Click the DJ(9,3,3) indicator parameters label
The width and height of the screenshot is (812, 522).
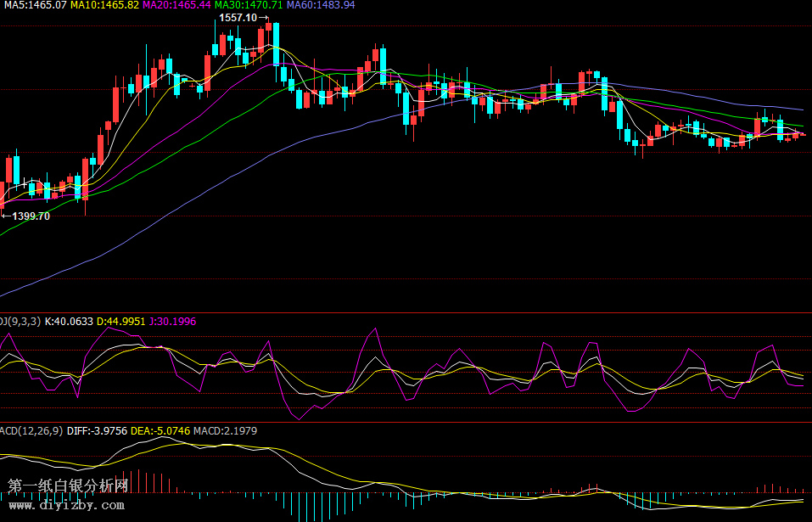pyautogui.click(x=20, y=322)
